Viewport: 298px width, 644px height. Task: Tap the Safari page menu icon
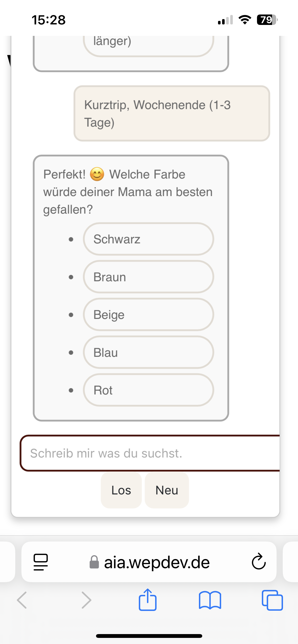click(x=40, y=562)
